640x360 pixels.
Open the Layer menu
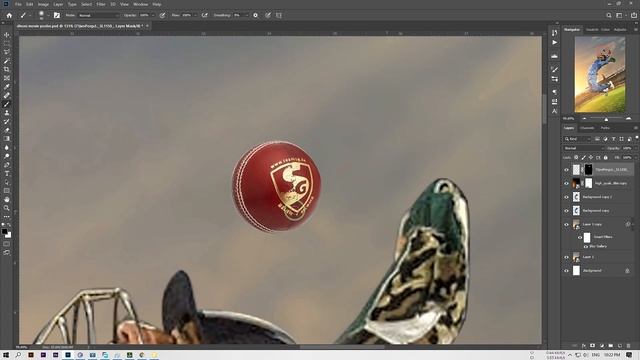click(58, 4)
